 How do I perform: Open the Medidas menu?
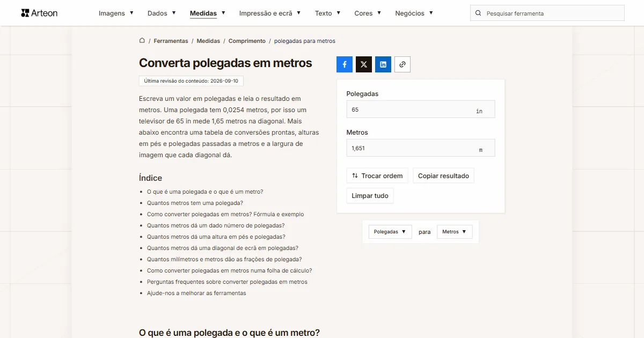coord(208,13)
